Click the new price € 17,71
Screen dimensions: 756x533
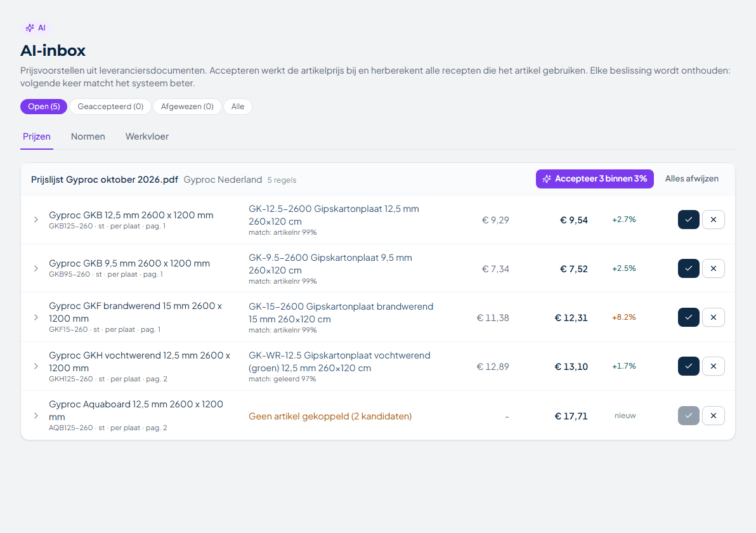click(x=571, y=416)
